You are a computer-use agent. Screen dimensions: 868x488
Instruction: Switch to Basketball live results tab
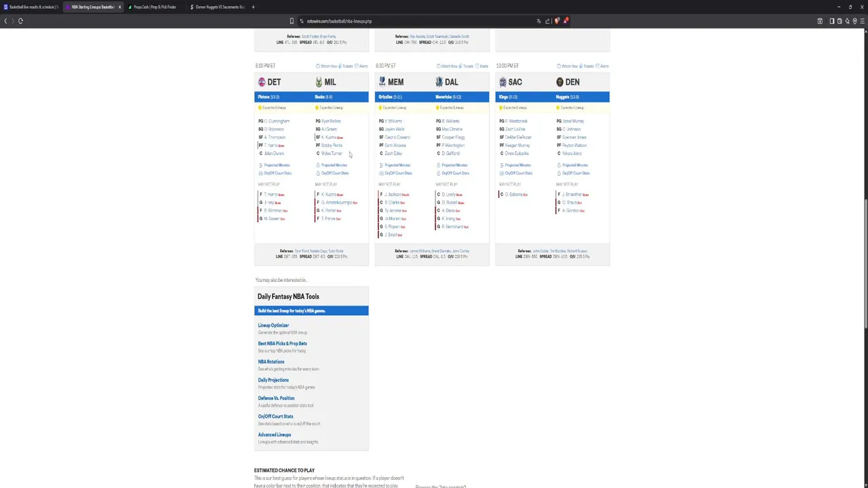[x=31, y=7]
